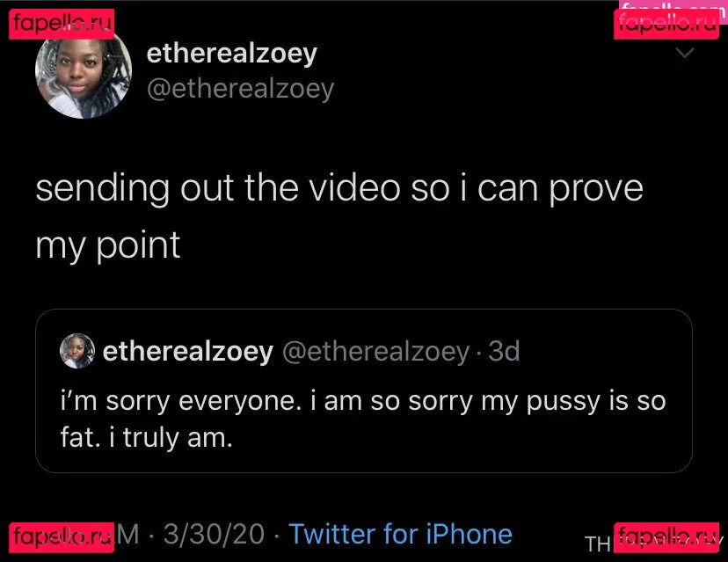The width and height of the screenshot is (728, 562).
Task: Click the gray @etherealzoey handle in header
Action: 240,89
